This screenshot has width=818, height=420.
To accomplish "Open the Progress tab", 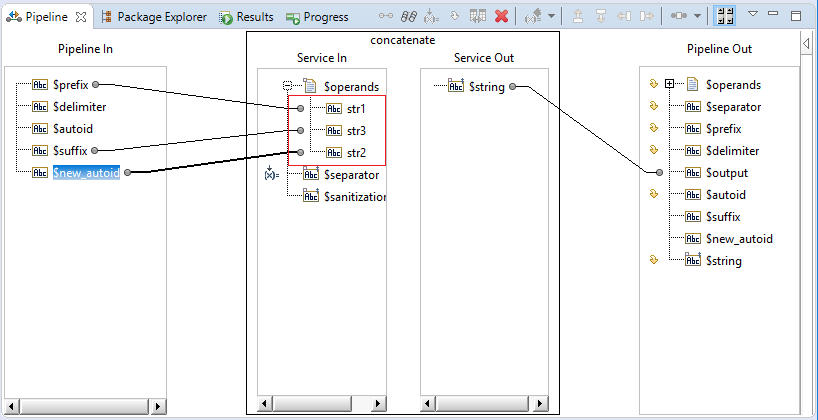I will (317, 17).
